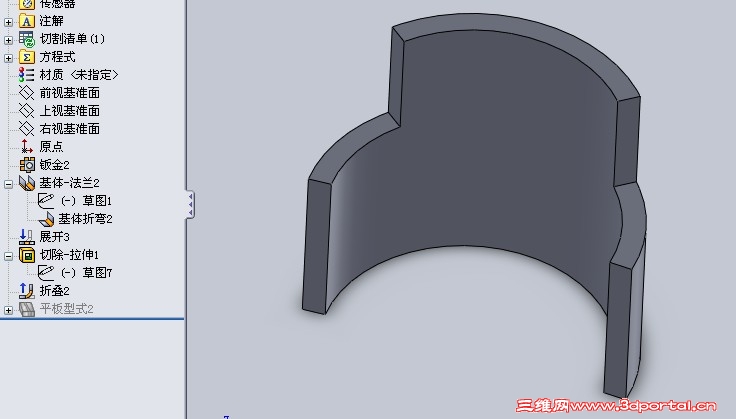
Task: Click the 上视基准面 plane icon
Action: 27,111
